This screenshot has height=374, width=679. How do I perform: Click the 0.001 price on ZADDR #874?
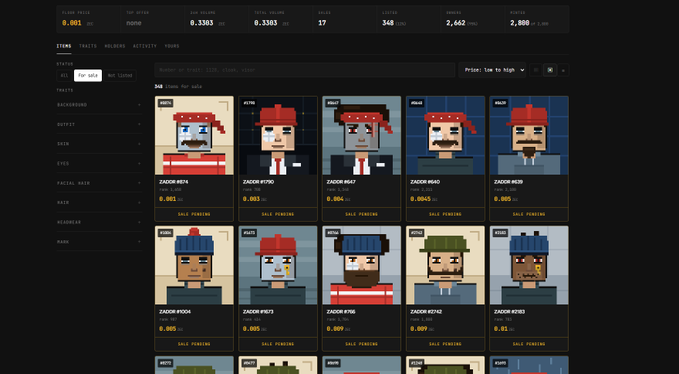(168, 199)
